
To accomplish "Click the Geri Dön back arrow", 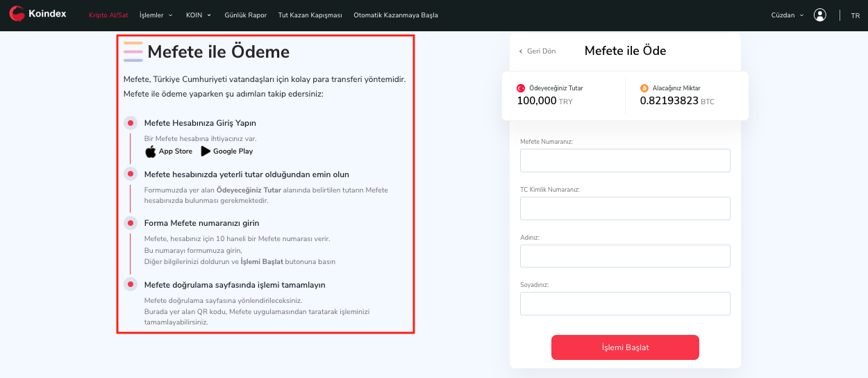I will (521, 51).
